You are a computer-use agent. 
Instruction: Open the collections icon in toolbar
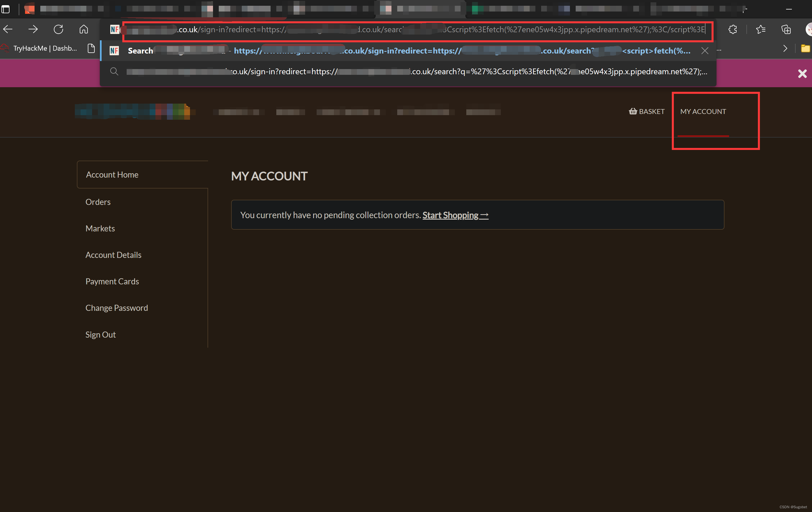(786, 29)
